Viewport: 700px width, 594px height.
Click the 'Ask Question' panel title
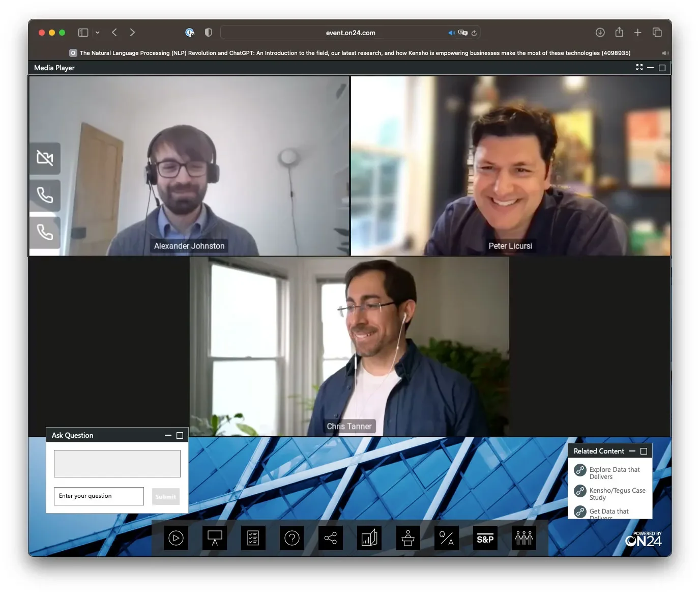(x=73, y=435)
